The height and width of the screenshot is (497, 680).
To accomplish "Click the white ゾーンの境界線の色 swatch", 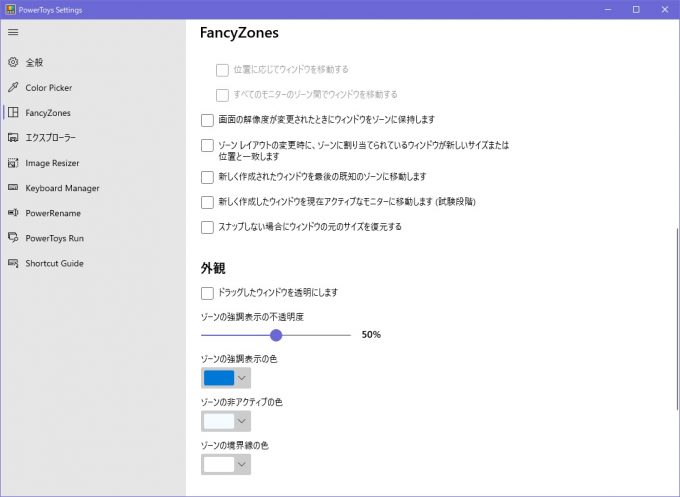I will point(219,464).
